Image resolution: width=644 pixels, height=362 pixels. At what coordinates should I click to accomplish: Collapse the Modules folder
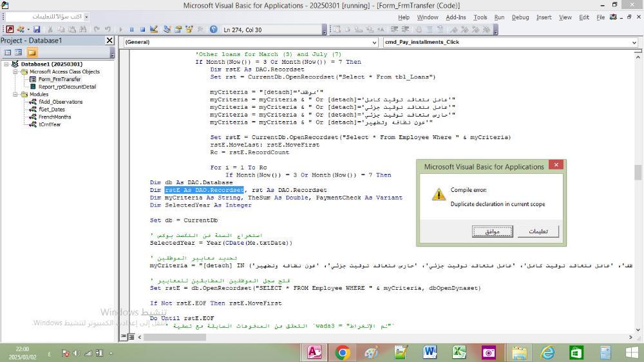(15, 94)
